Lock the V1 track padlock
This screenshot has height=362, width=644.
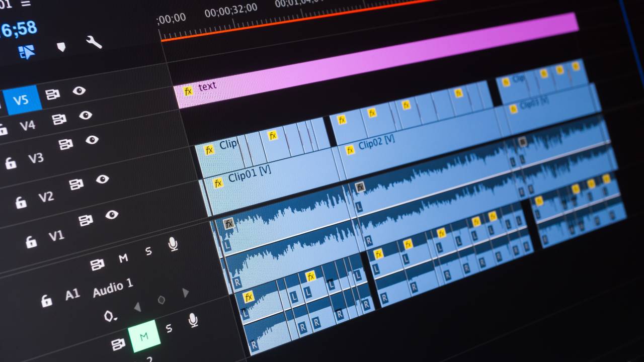click(31, 242)
